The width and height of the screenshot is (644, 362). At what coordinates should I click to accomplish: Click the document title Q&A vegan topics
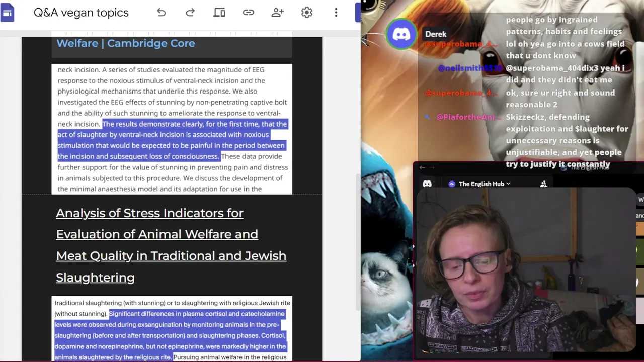[81, 13]
